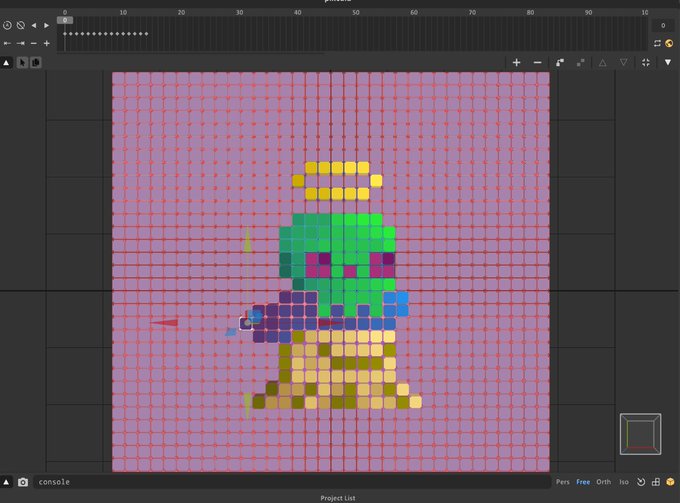The height and width of the screenshot is (503, 680).
Task: Expand the bottom-left panel triangle
Action: (7, 482)
